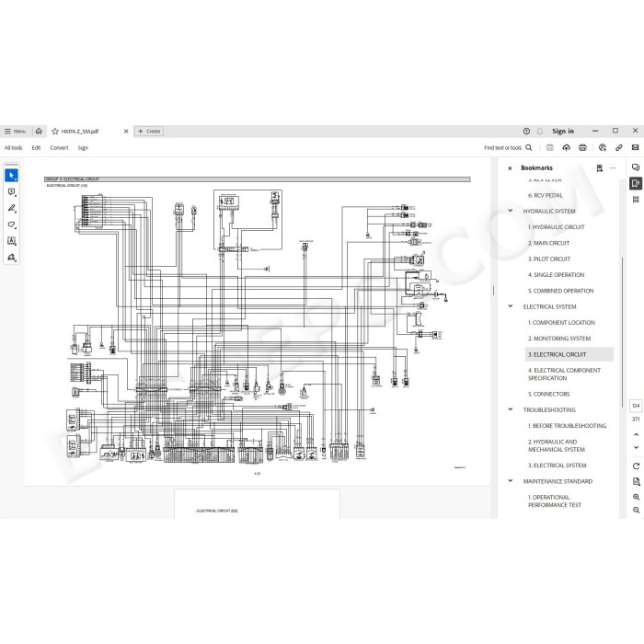644x644 pixels.
Task: Click the send by email icon
Action: (636, 147)
